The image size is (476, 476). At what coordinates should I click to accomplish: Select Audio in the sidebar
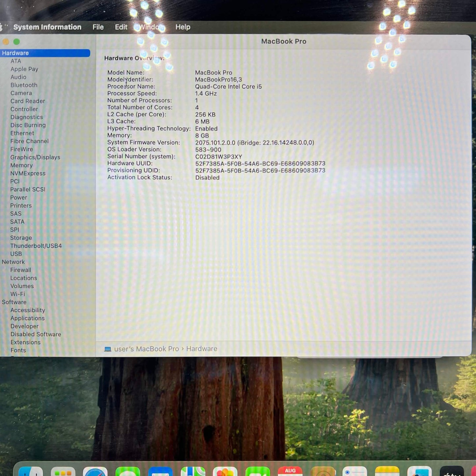[18, 77]
